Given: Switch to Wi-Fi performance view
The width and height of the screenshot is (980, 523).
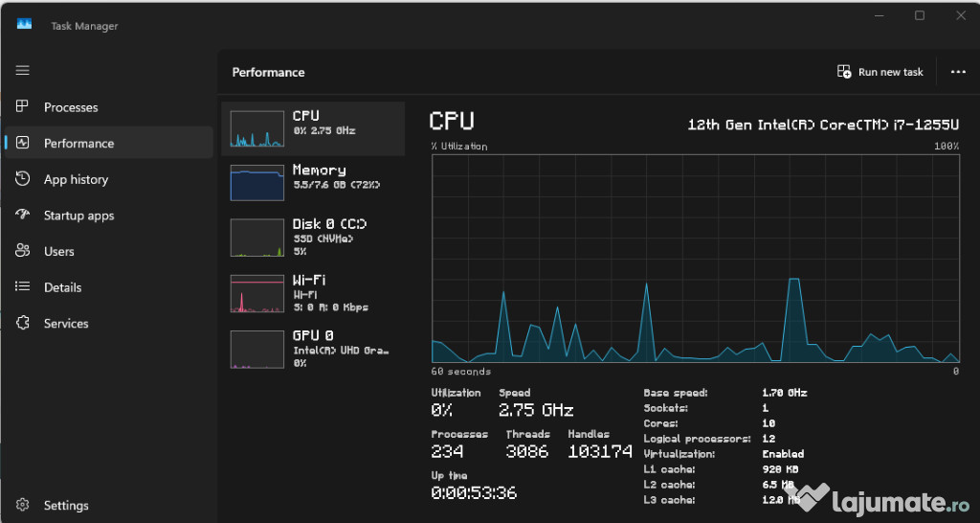Looking at the screenshot, I should click(256, 293).
